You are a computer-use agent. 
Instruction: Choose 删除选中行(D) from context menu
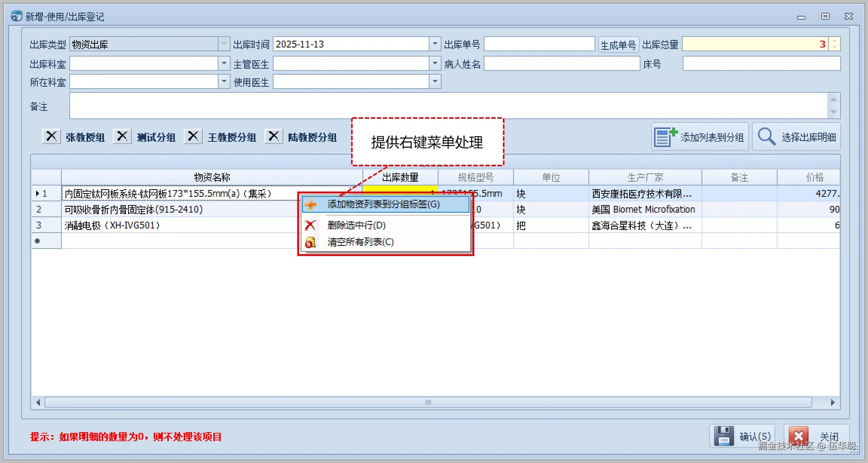pos(356,225)
